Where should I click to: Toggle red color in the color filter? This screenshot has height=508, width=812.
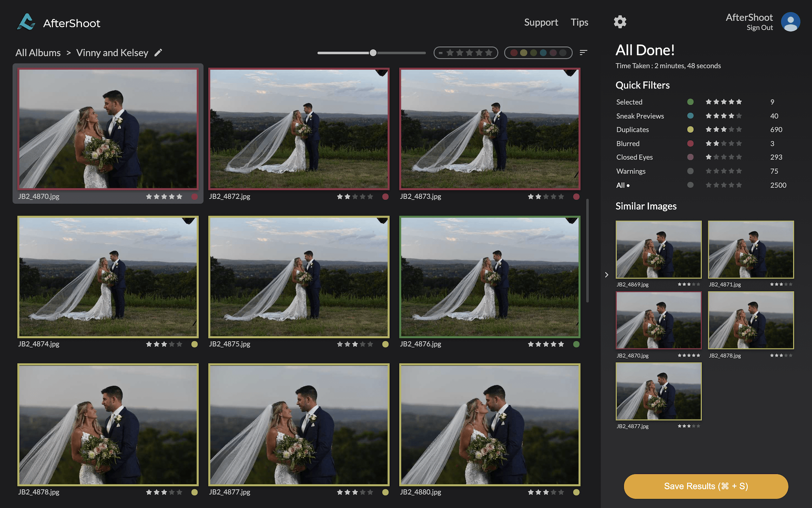(514, 53)
